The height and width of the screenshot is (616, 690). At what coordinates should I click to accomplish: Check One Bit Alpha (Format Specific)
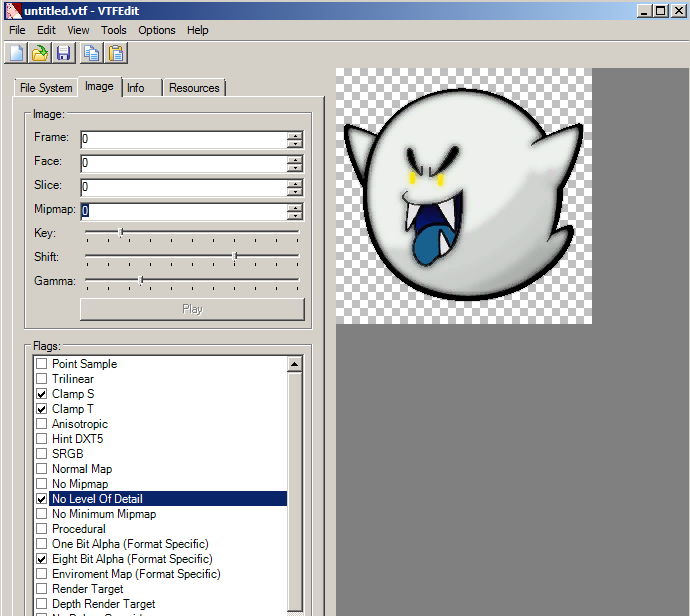41,544
